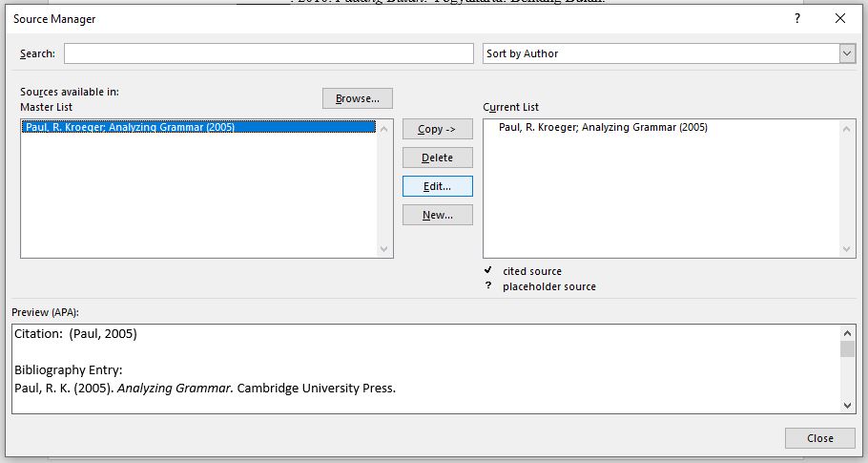The image size is (868, 463).
Task: Click the Preview pane scrollbar thumb
Action: tap(847, 348)
